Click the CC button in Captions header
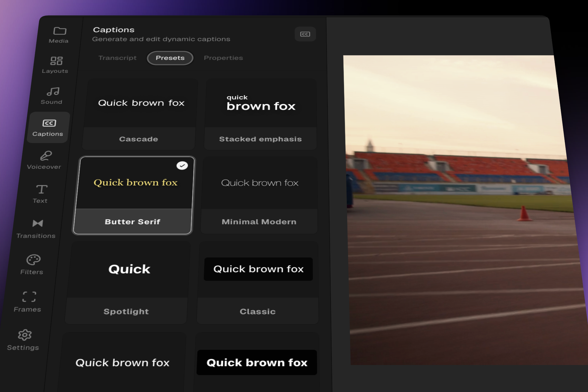The width and height of the screenshot is (588, 392). [x=305, y=34]
